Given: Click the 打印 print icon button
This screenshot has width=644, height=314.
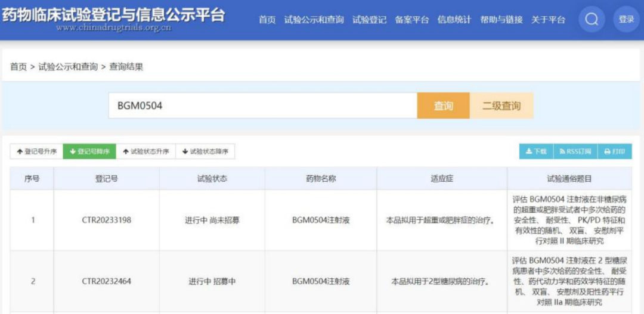Looking at the screenshot, I should (614, 152).
